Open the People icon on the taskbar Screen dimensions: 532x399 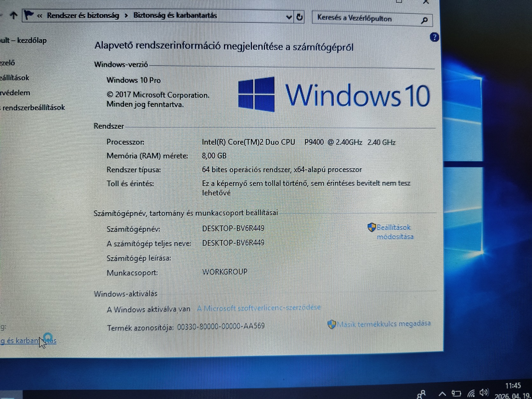pyautogui.click(x=421, y=394)
